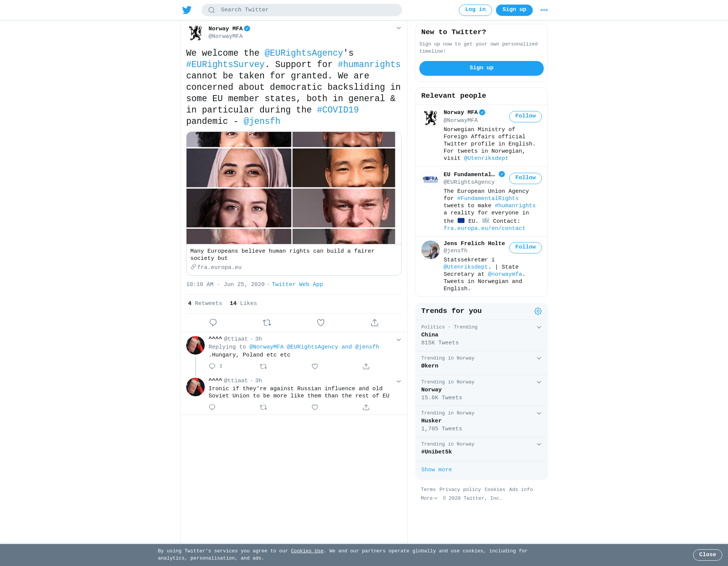The height and width of the screenshot is (566, 728).
Task: Follow EU Fundamental Rights Agency
Action: 525,178
